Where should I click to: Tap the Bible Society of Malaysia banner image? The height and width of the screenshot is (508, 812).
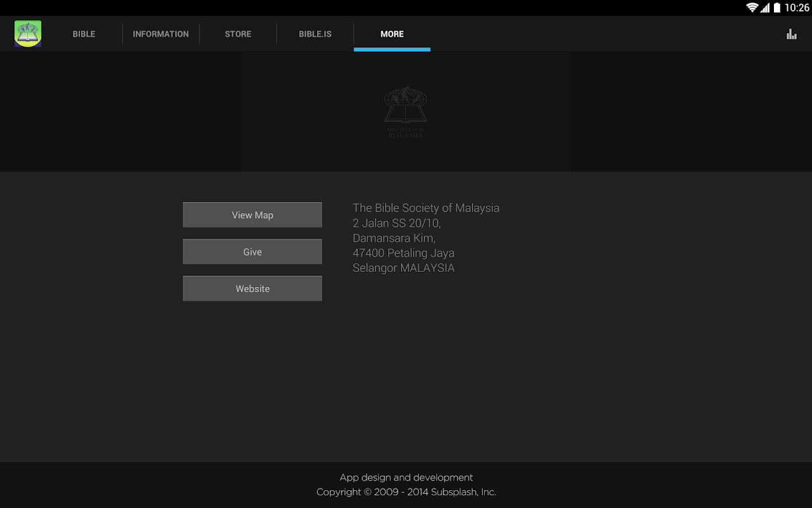coord(406,112)
